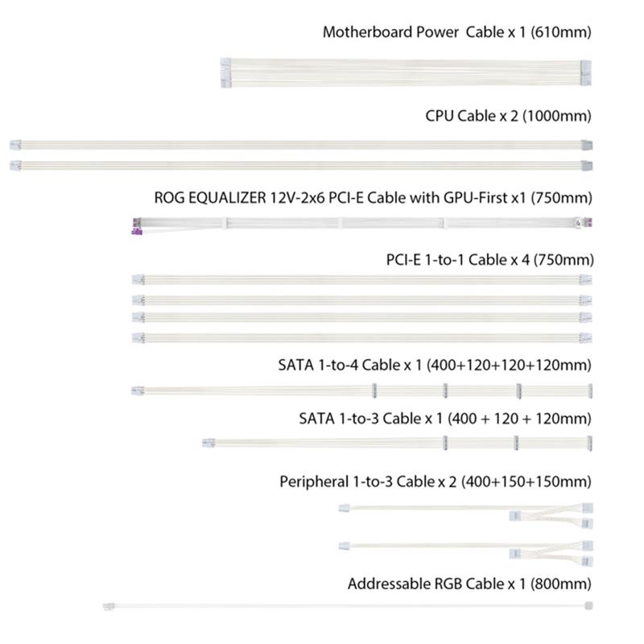Click the PCI-E 1-to-1 Cable label
Image resolution: width=644 pixels, height=644 pixels.
[x=490, y=259]
